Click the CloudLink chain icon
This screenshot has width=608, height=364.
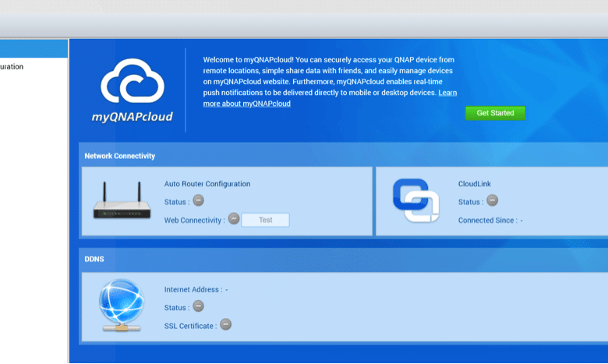(x=415, y=200)
